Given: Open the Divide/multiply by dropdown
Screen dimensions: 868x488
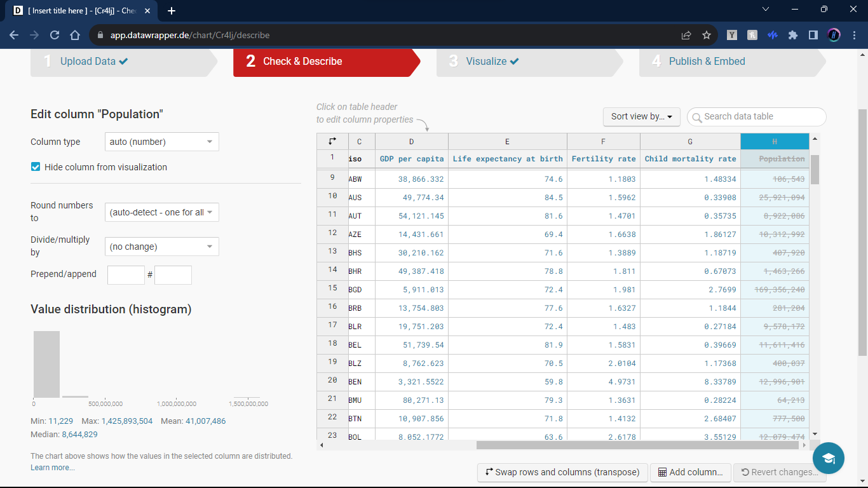Looking at the screenshot, I should pyautogui.click(x=161, y=247).
